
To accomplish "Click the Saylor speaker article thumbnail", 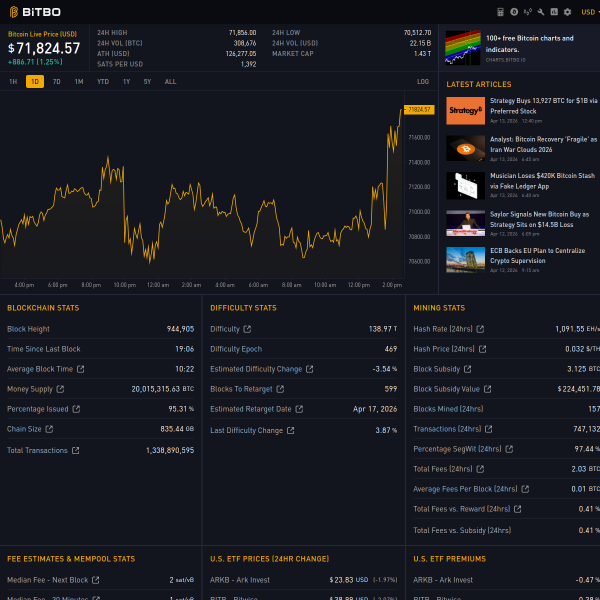I will pyautogui.click(x=465, y=223).
